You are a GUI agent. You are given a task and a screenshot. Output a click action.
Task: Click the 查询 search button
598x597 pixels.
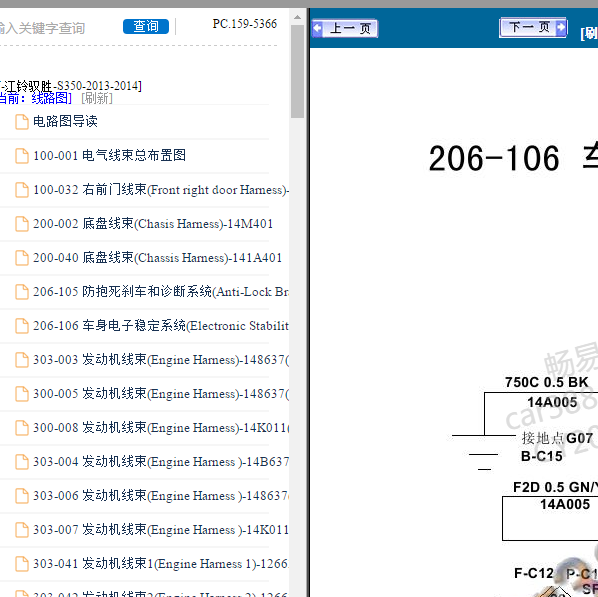(146, 26)
